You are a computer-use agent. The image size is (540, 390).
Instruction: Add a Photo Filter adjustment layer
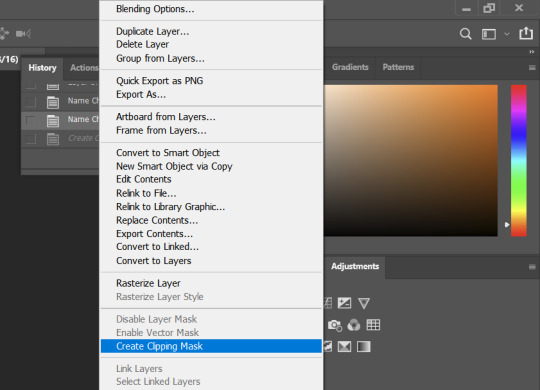pyautogui.click(x=334, y=325)
